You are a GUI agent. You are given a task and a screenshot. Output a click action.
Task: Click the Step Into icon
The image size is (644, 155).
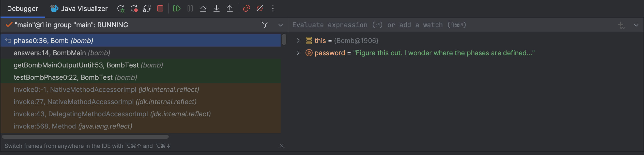[216, 8]
